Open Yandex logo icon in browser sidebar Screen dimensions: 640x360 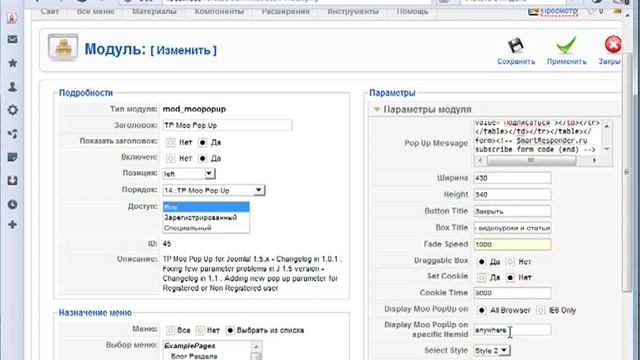pyautogui.click(x=13, y=19)
